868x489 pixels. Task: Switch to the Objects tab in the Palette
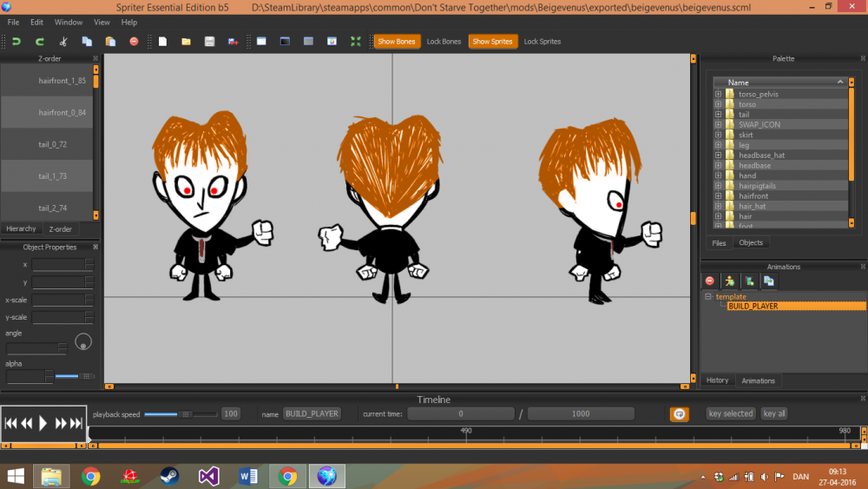coord(751,242)
